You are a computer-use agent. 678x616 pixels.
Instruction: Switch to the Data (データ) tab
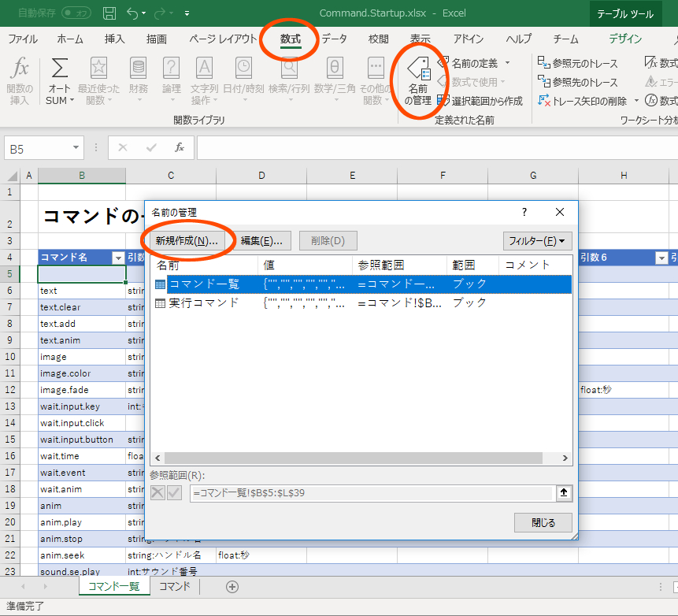coord(334,39)
